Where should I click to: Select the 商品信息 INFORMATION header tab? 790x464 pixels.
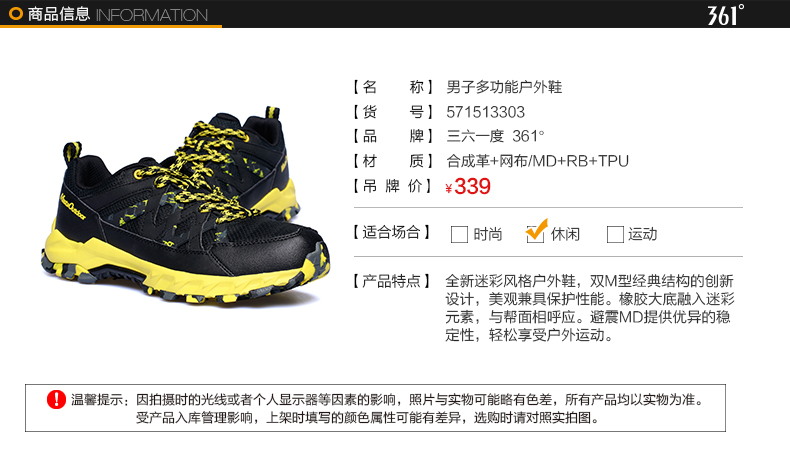tap(111, 14)
